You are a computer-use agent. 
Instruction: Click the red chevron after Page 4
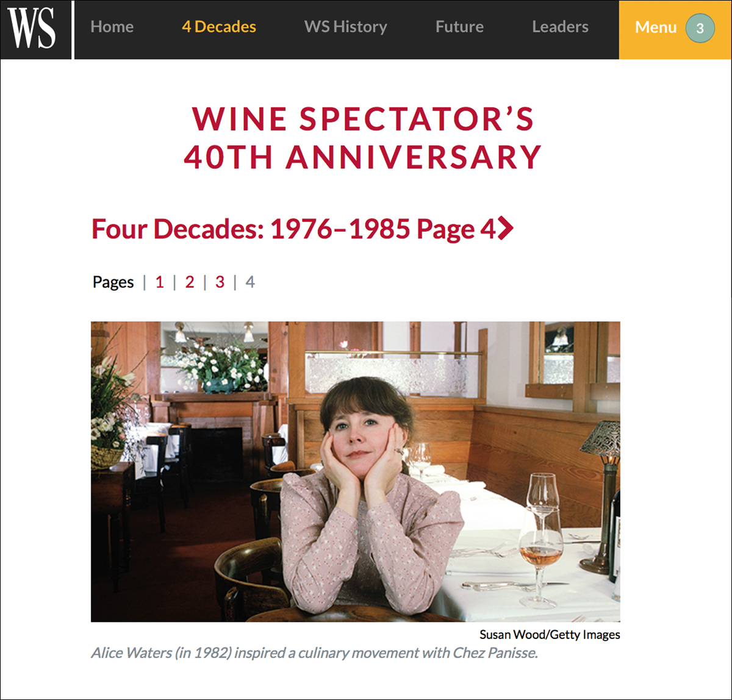pyautogui.click(x=506, y=229)
